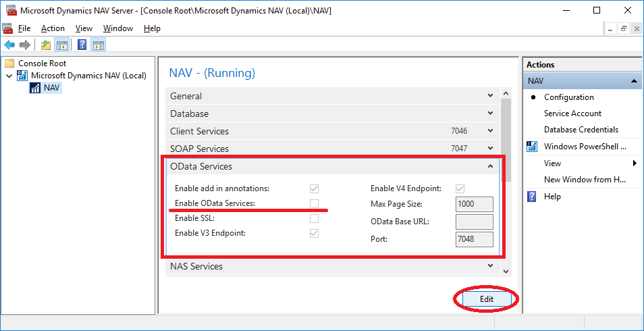
Task: Expand the General settings section
Action: tap(333, 96)
